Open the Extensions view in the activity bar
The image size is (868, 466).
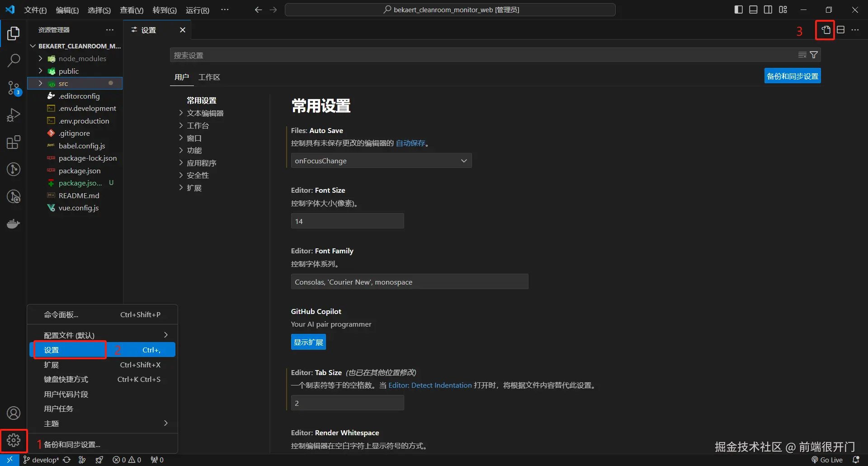(x=14, y=142)
